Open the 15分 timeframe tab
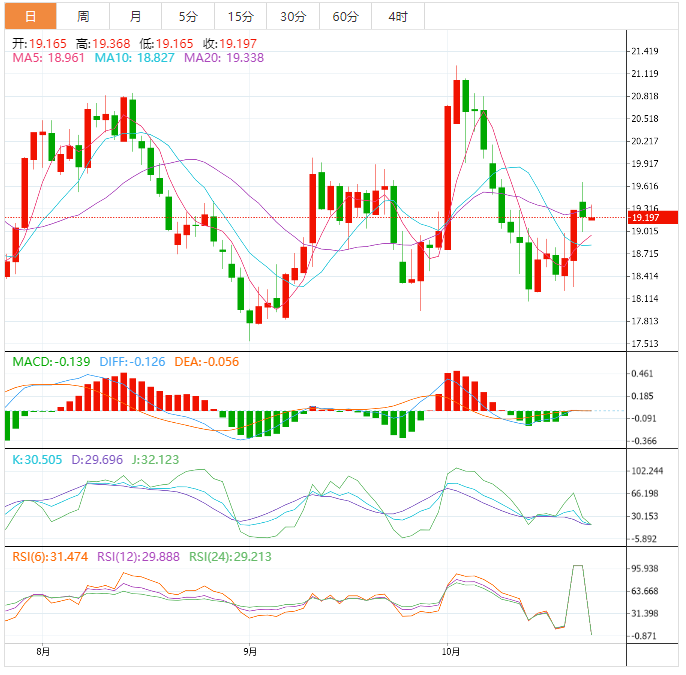Screen dimensions: 686x675 click(x=241, y=16)
